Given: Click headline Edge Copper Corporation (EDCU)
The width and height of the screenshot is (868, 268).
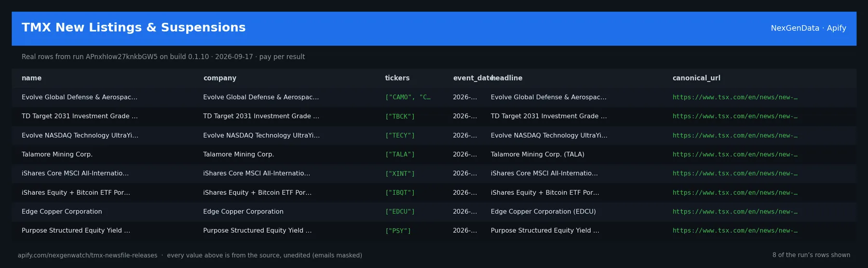Looking at the screenshot, I should click(x=543, y=212).
